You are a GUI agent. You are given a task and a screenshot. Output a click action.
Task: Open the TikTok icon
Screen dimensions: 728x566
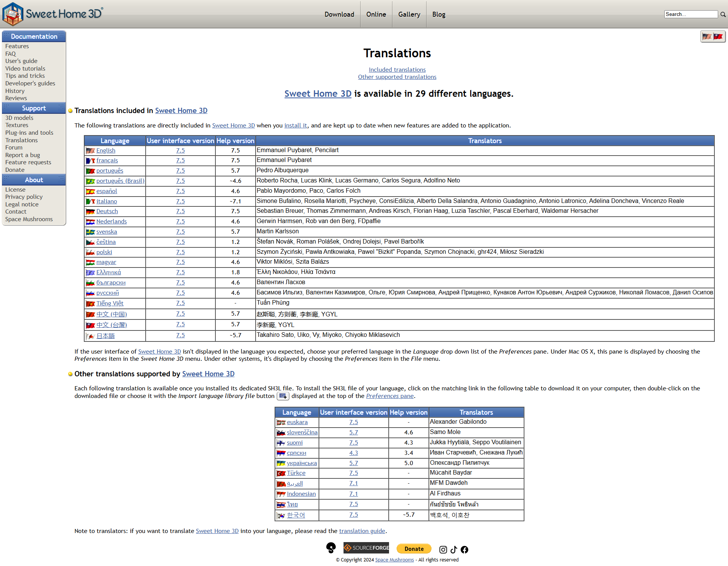[x=454, y=550]
